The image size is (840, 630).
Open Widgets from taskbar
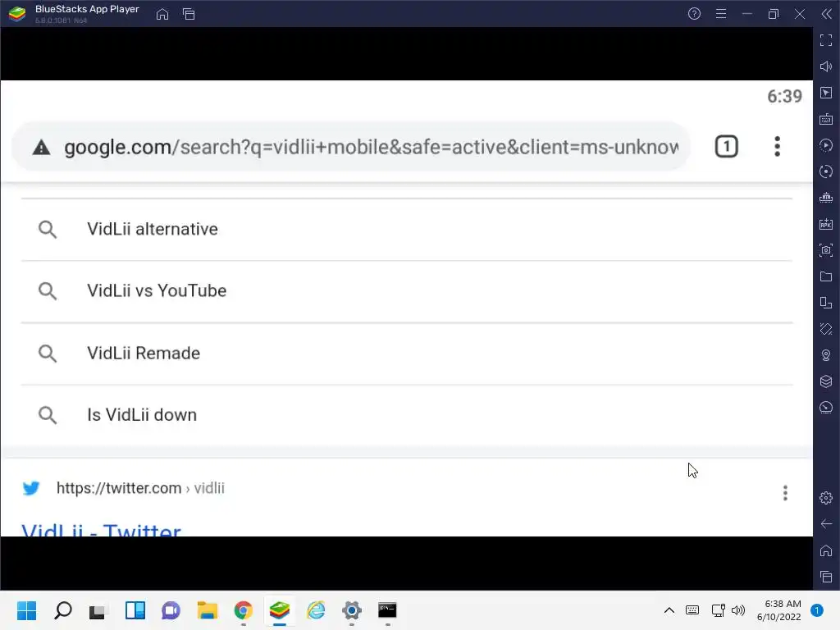coord(135,610)
